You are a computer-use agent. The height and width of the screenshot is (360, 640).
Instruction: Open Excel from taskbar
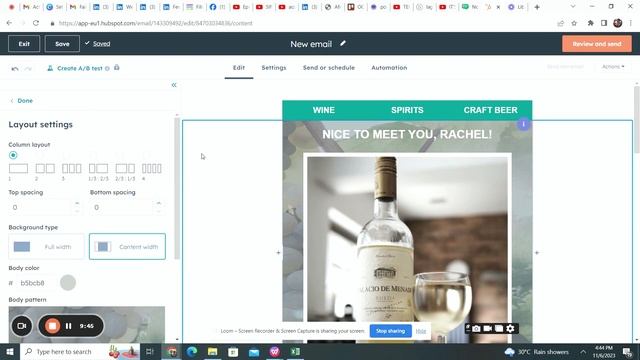(296, 351)
